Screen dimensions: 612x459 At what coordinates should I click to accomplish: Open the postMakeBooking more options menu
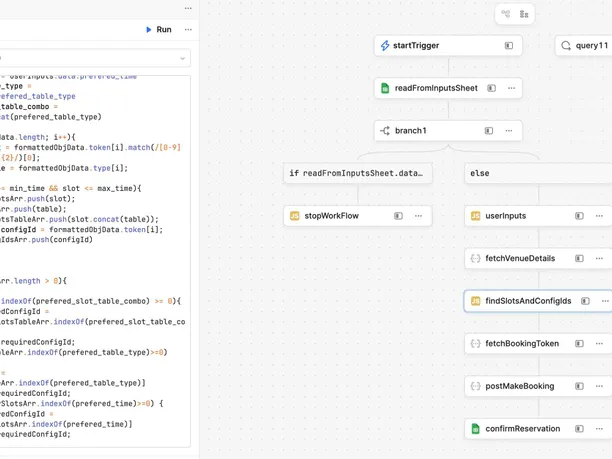[x=599, y=386]
